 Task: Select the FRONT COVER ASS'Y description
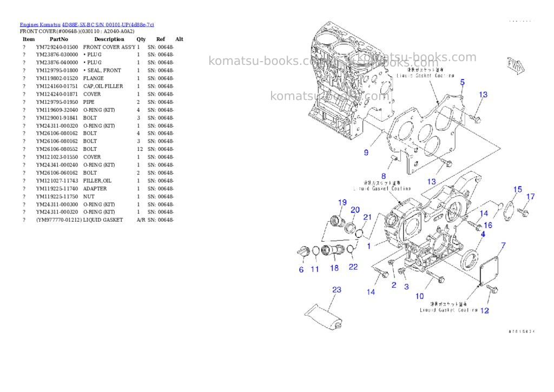point(109,47)
